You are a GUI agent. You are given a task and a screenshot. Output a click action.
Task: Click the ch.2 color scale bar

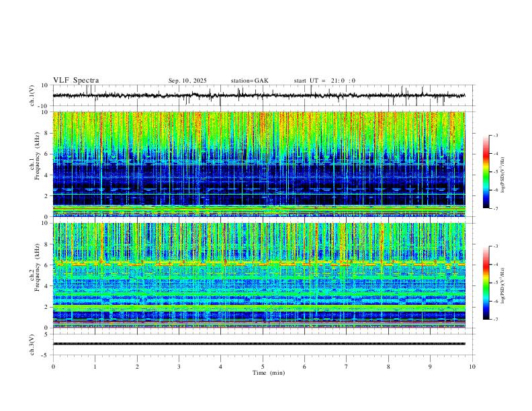(486, 283)
